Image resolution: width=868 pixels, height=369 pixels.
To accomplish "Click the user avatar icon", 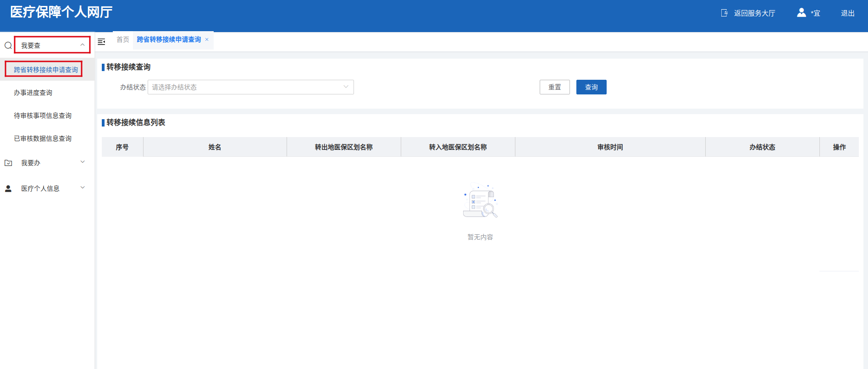I will coord(802,13).
